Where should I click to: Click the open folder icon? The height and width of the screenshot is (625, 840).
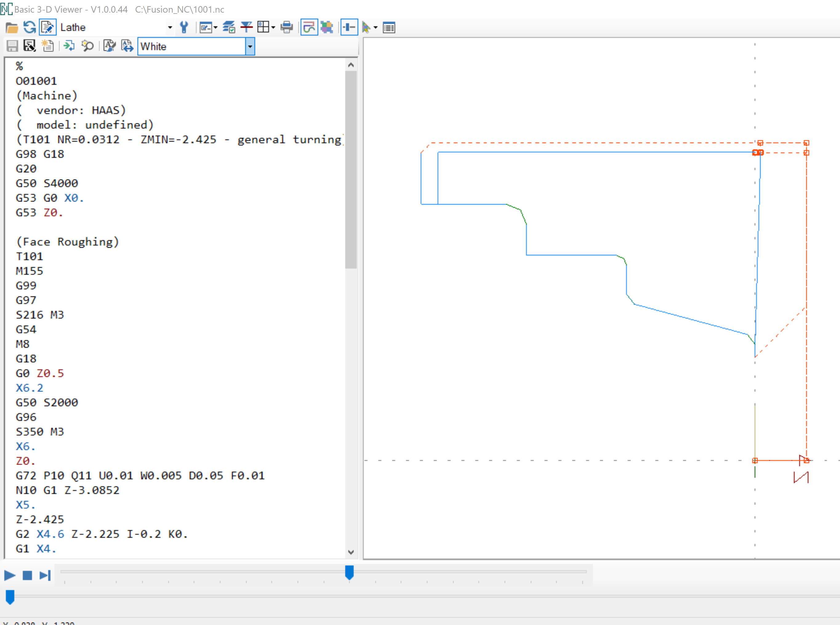pyautogui.click(x=12, y=28)
